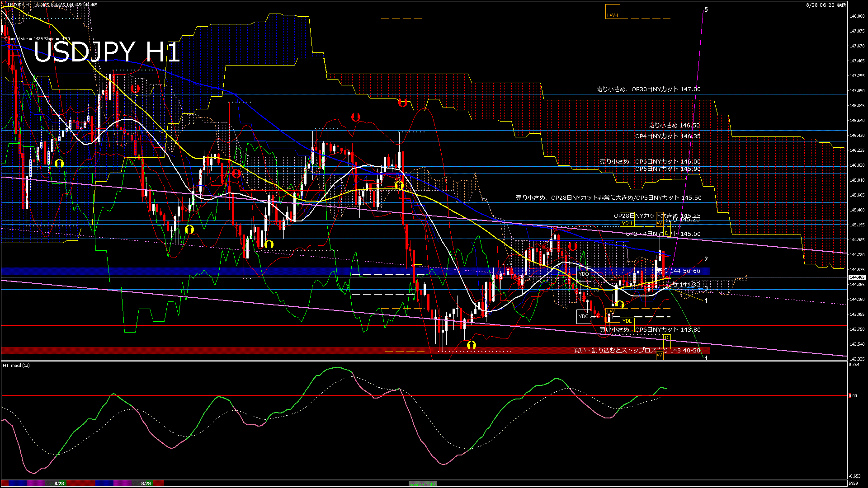The height and width of the screenshot is (488, 868).
Task: Click the Channel size = 1429 Slope label
Action: (x=37, y=39)
